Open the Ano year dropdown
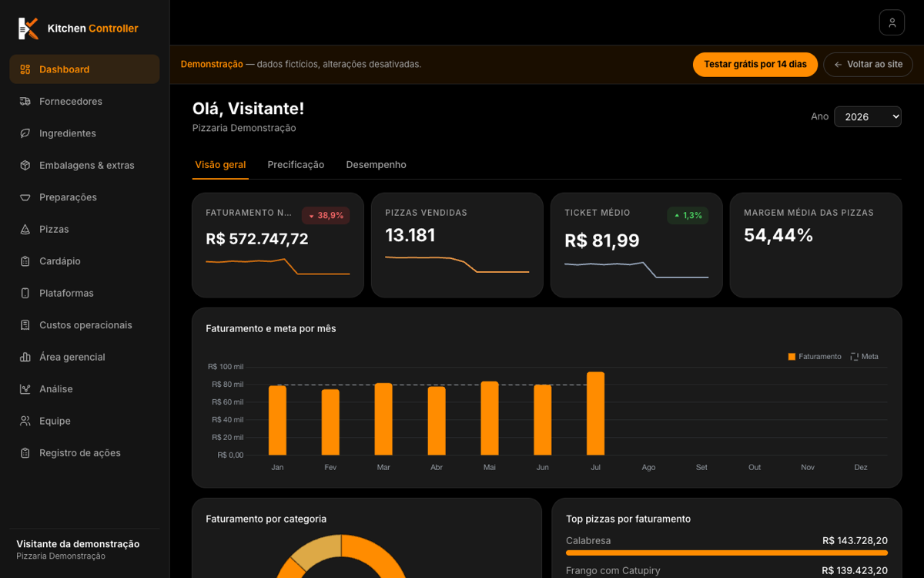Image resolution: width=924 pixels, height=578 pixels. (868, 116)
